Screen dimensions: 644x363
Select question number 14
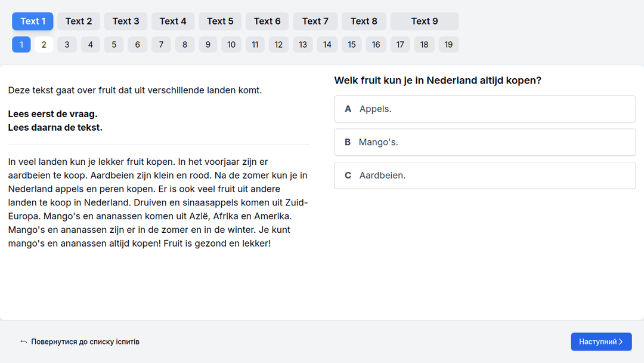click(327, 44)
